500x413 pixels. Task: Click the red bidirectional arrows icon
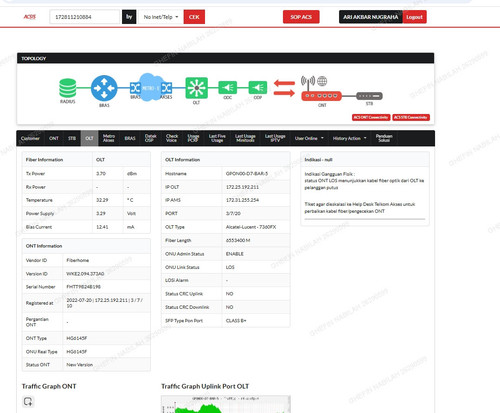click(284, 88)
